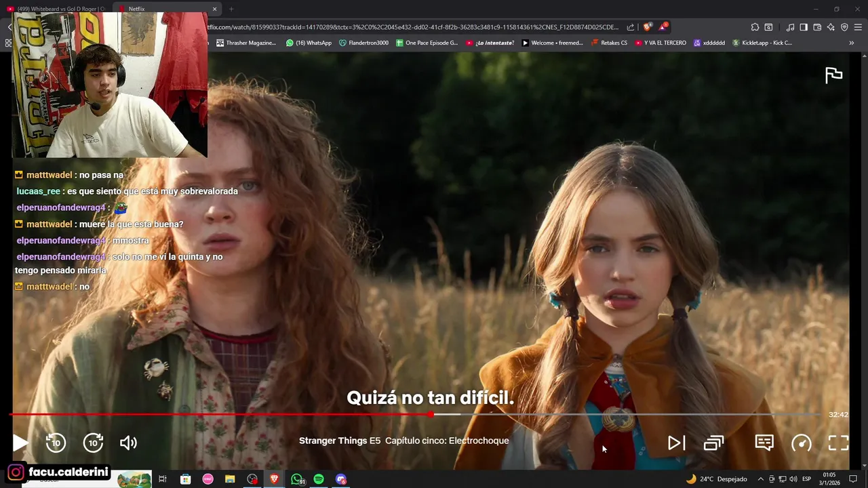Report a problem with the flag icon
Screen dimensions: 868x488
pos(833,75)
